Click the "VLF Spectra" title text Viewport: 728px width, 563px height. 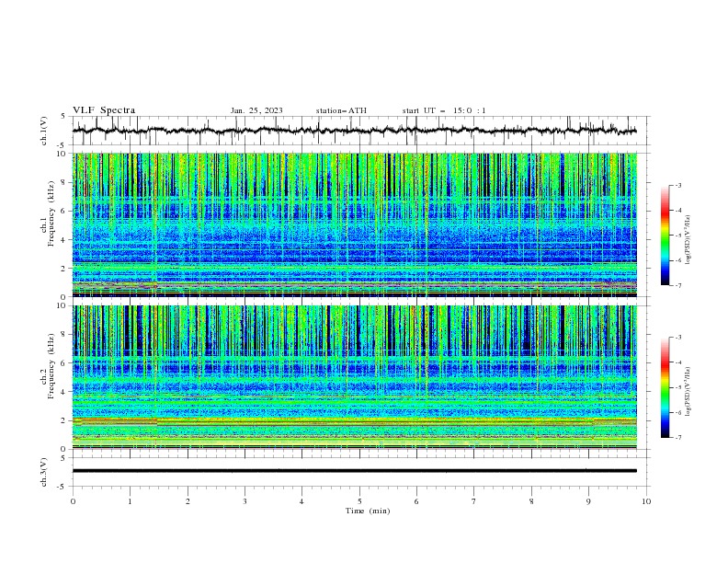[104, 110]
